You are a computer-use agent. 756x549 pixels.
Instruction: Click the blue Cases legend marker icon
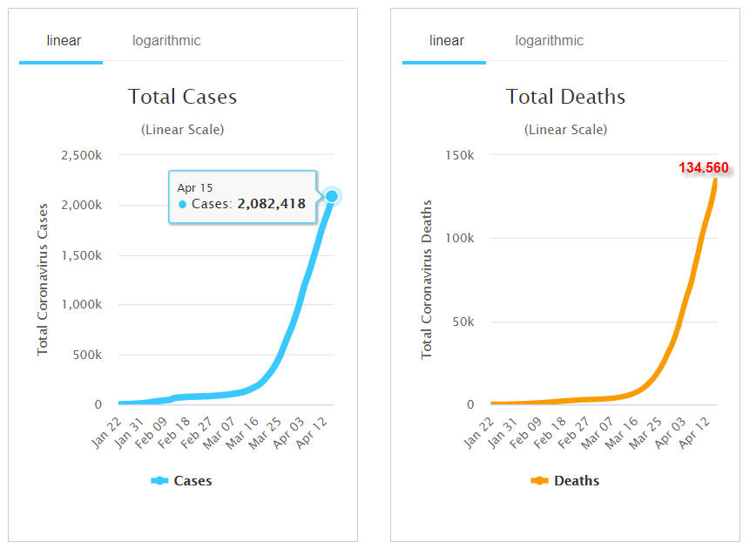(x=159, y=481)
